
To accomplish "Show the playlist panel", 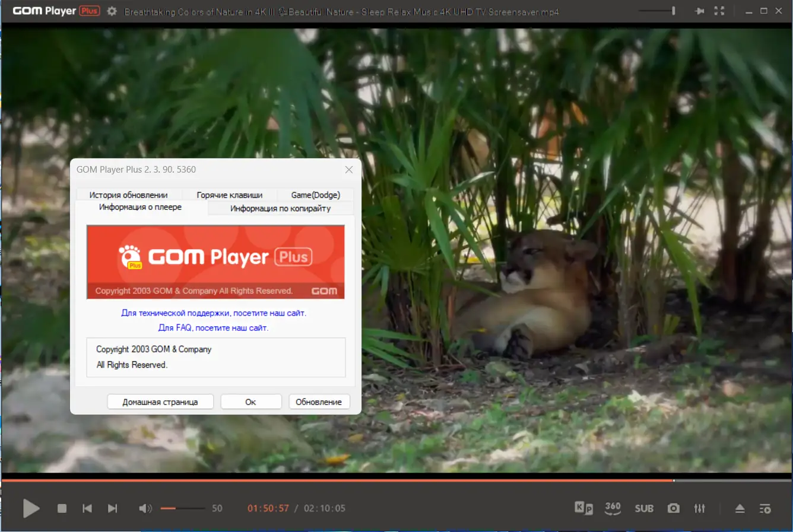I will pos(765,508).
